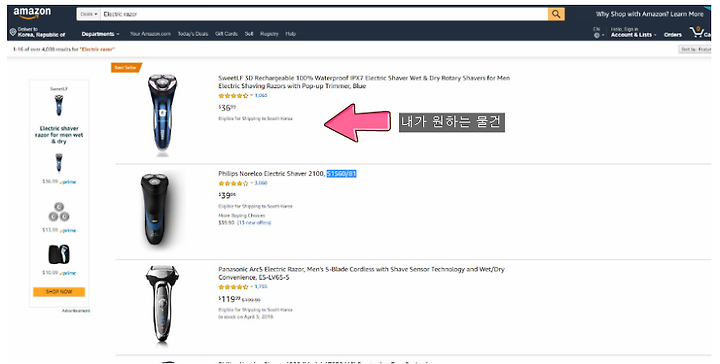This screenshot has width=720, height=364.
Task: Click the shaver travel case ad thumbnail
Action: (59, 254)
